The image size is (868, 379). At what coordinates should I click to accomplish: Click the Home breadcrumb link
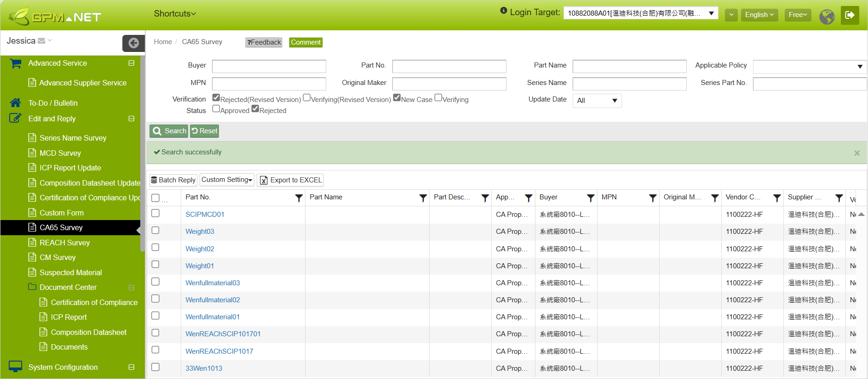(163, 42)
